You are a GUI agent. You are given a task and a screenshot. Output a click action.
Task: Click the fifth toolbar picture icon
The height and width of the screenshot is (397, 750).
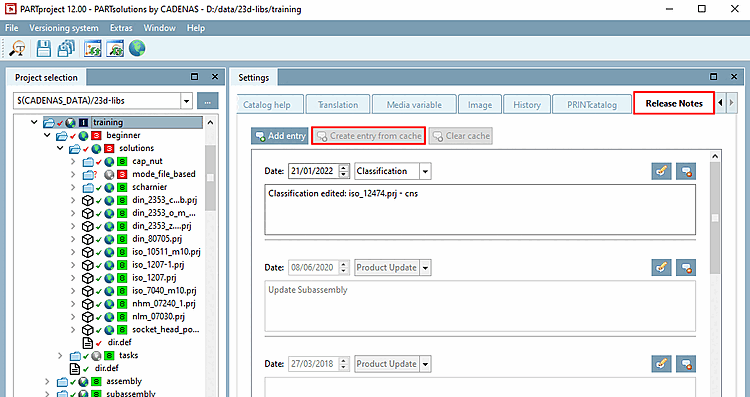(x=115, y=48)
